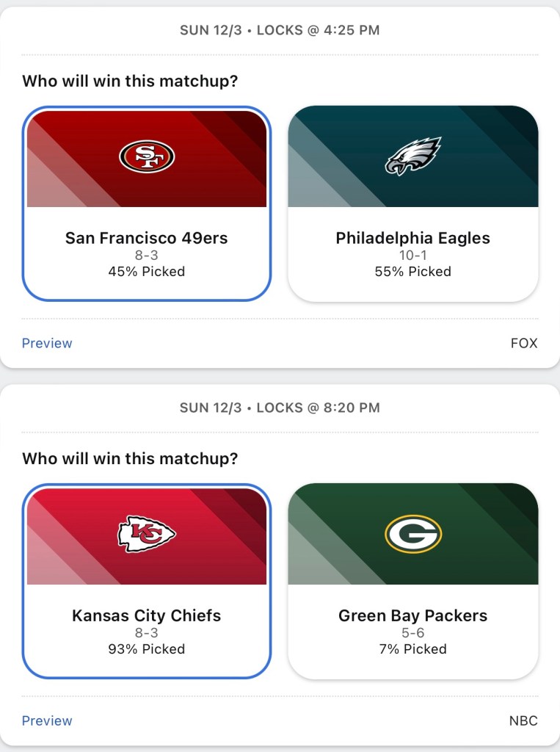This screenshot has width=560, height=752.
Task: Click the 7% Picked text
Action: click(412, 649)
